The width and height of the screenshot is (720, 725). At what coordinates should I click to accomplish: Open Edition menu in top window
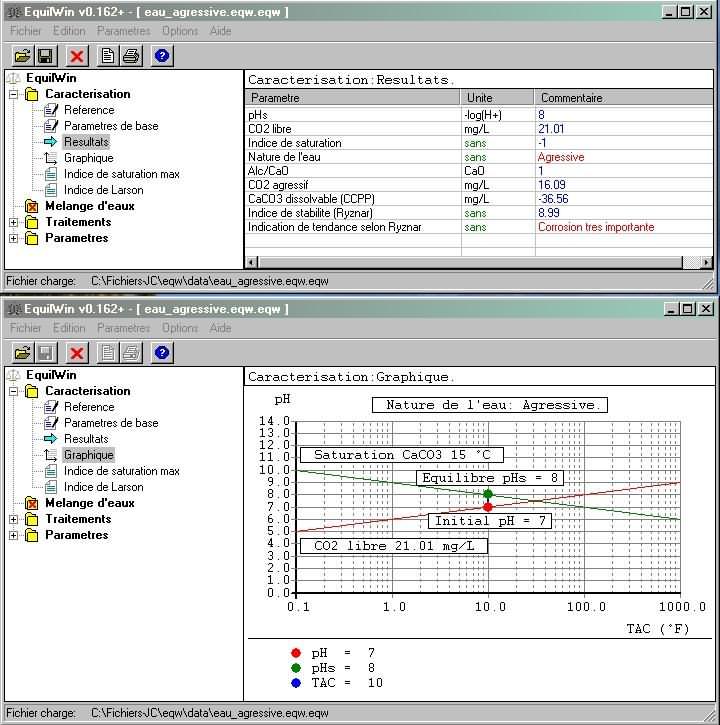[x=69, y=31]
